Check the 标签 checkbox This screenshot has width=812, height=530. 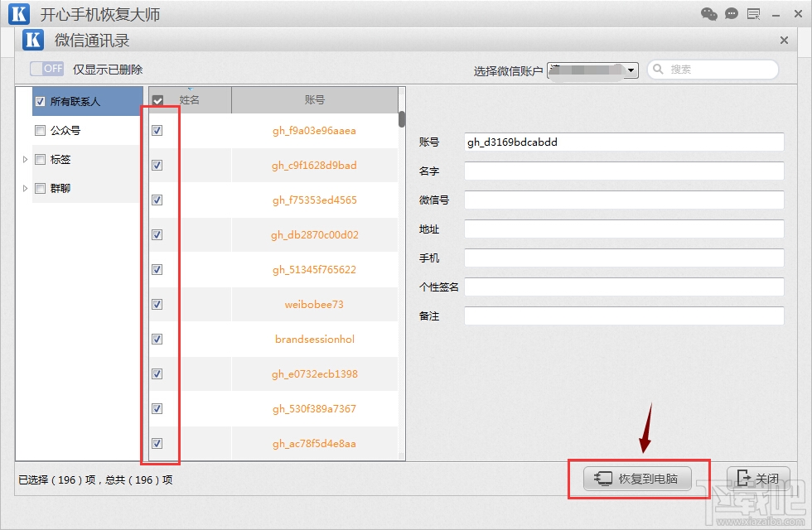point(40,159)
